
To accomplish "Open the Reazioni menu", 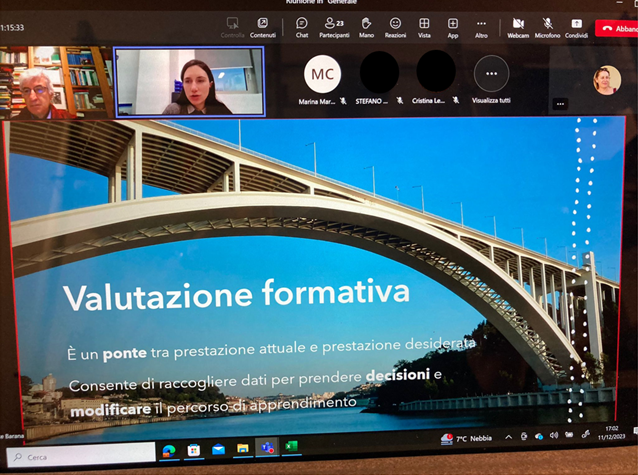I will tap(395, 27).
